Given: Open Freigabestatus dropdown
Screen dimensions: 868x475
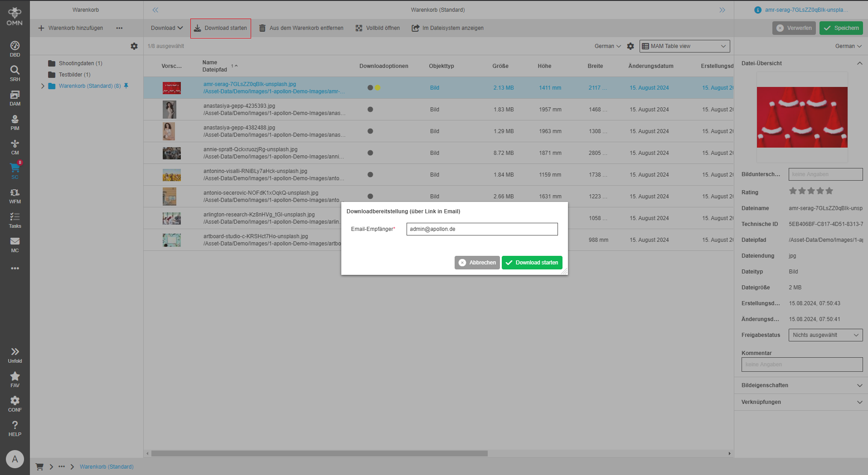Looking at the screenshot, I should (x=825, y=335).
